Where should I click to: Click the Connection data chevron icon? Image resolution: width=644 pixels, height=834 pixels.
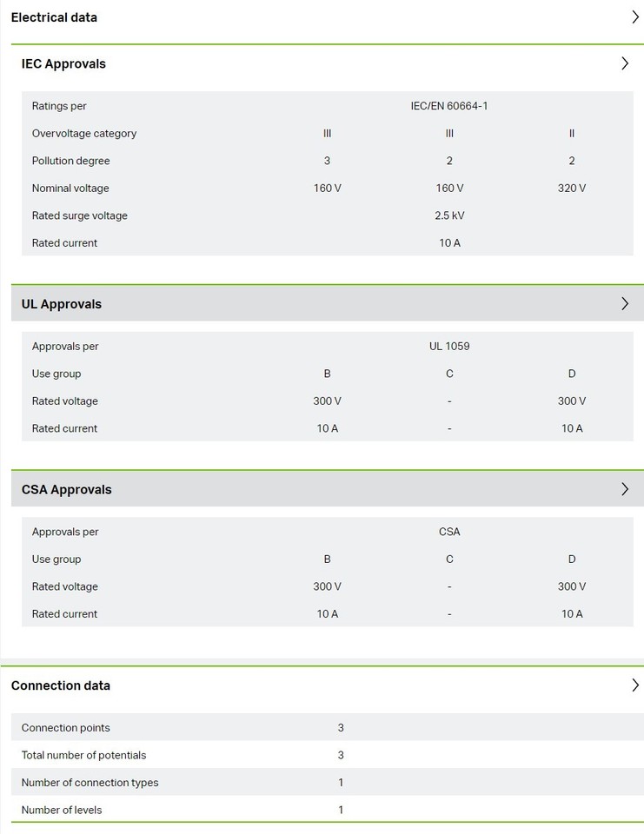click(634, 685)
